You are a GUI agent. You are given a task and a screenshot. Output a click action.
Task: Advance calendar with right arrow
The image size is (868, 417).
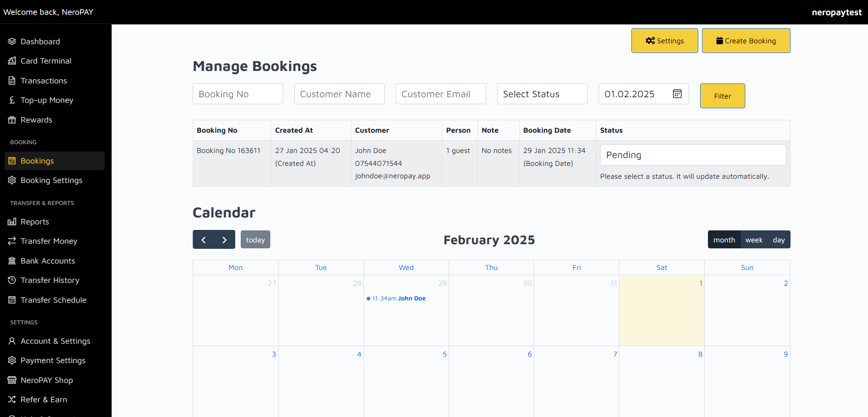(225, 240)
